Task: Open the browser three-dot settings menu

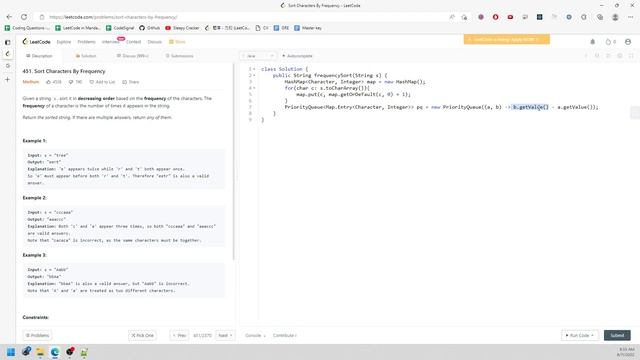Action: coord(631,17)
